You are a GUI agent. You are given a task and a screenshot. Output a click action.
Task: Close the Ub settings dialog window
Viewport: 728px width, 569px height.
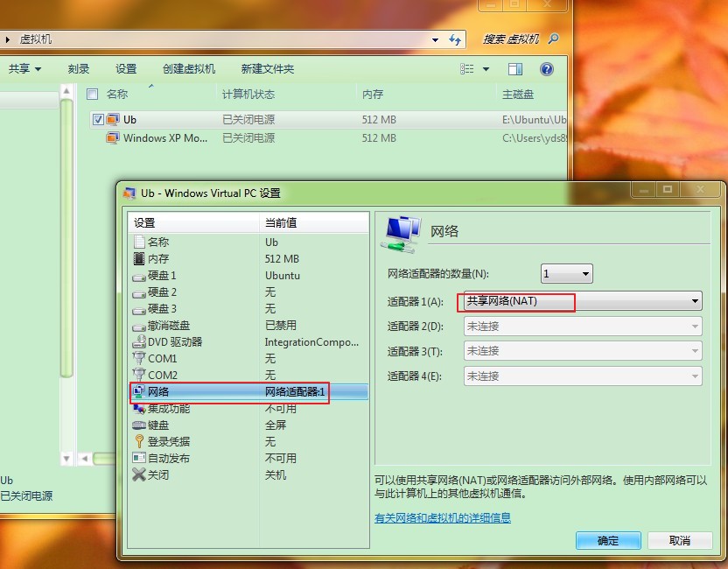pos(701,189)
